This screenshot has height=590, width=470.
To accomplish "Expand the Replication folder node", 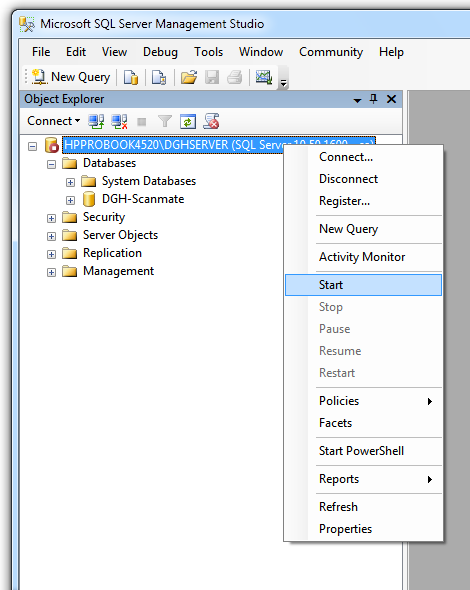I will click(52, 254).
